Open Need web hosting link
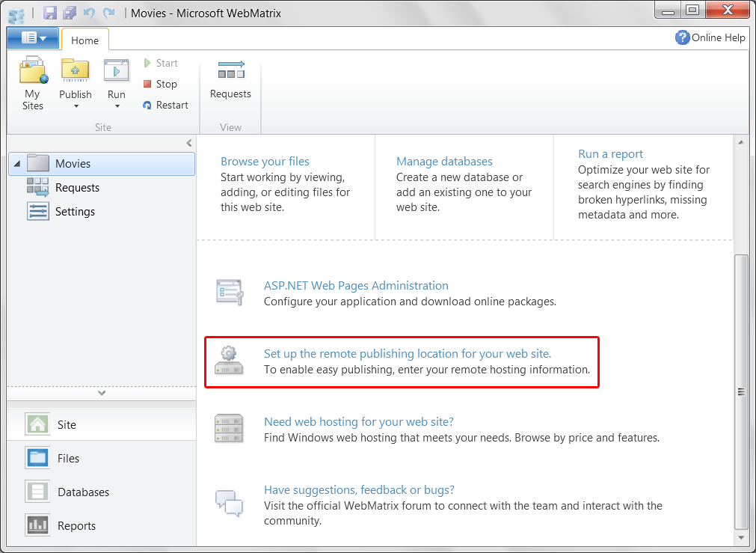756x553 pixels. click(359, 422)
